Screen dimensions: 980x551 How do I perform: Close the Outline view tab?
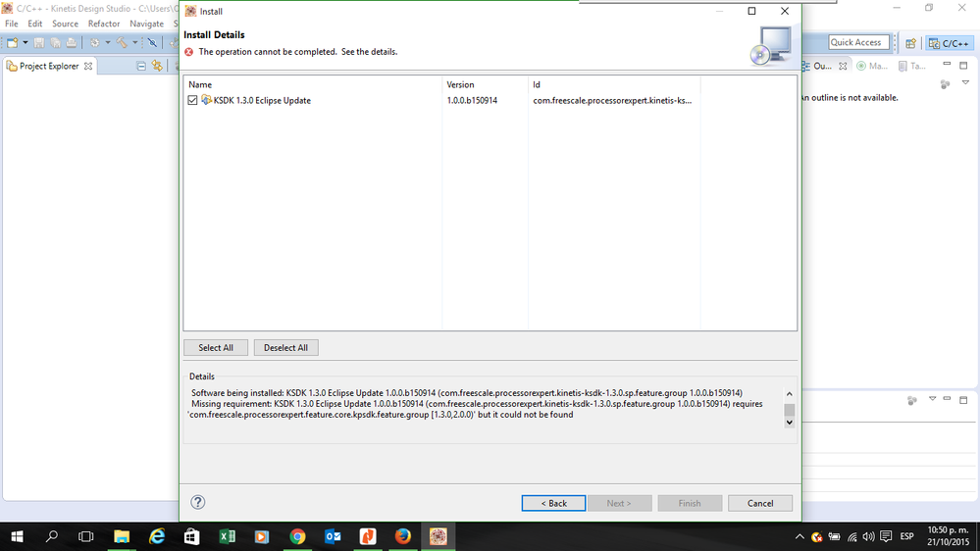coord(843,66)
